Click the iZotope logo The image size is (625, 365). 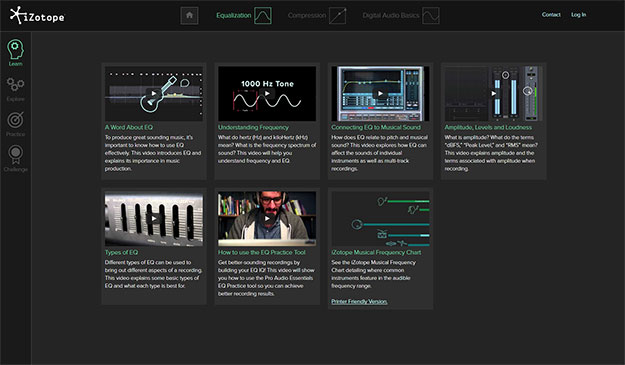[x=37, y=16]
